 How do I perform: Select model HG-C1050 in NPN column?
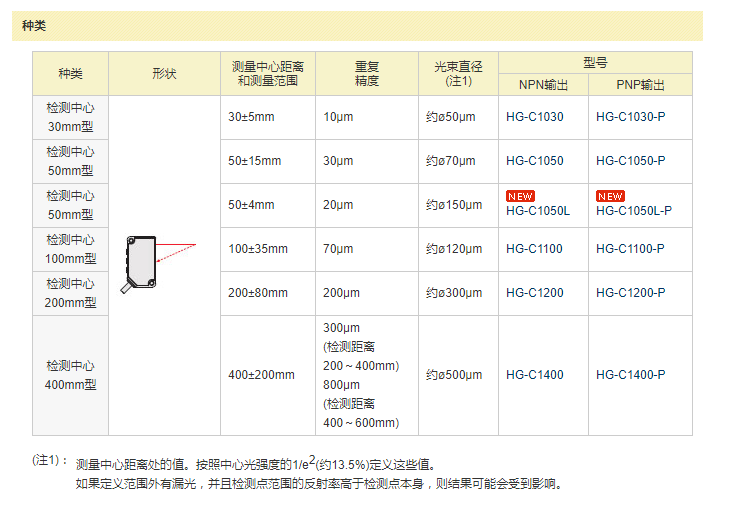point(534,161)
